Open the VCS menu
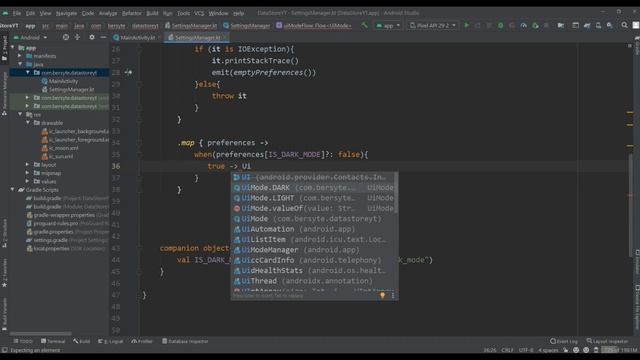The image size is (640, 360). tap(199, 13)
